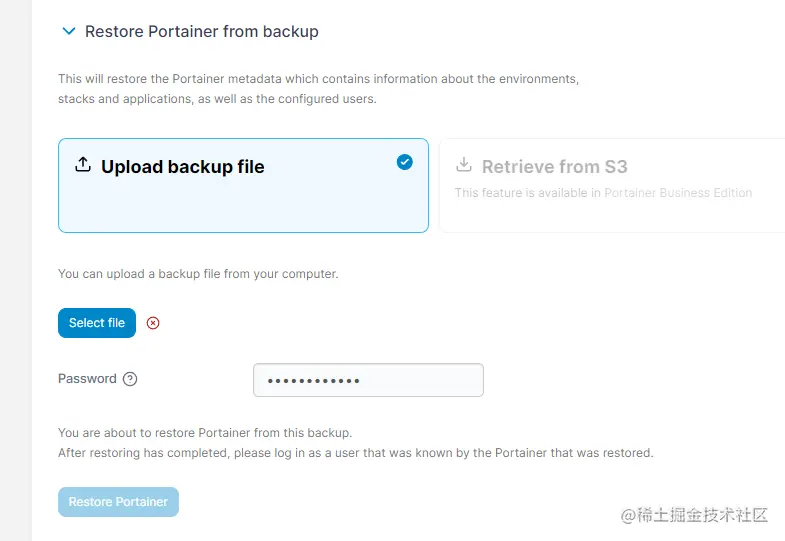The image size is (785, 541).
Task: Click the 稀土掘金技术社区 watermark text
Action: (x=703, y=515)
